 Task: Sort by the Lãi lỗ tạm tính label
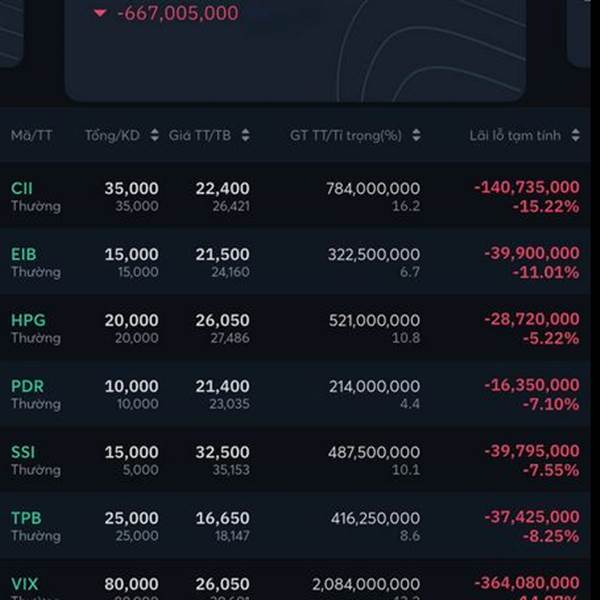[x=515, y=135]
